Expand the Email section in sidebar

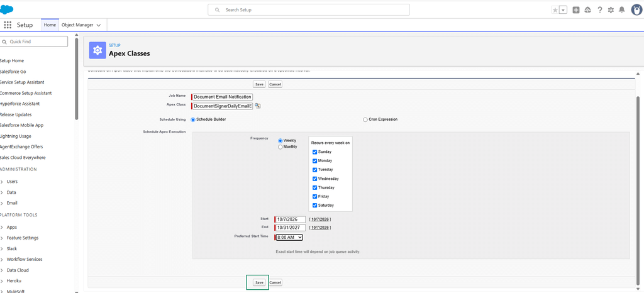[x=2, y=202]
